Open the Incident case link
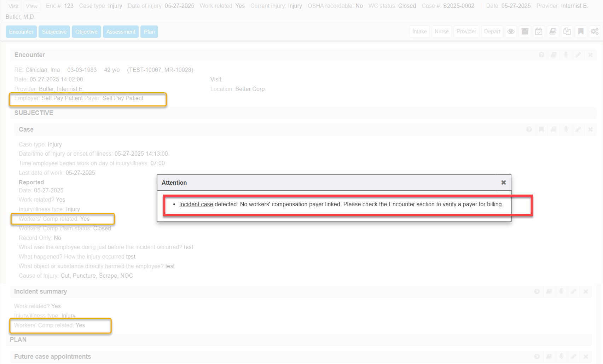Image resolution: width=603 pixels, height=364 pixels. click(x=196, y=204)
